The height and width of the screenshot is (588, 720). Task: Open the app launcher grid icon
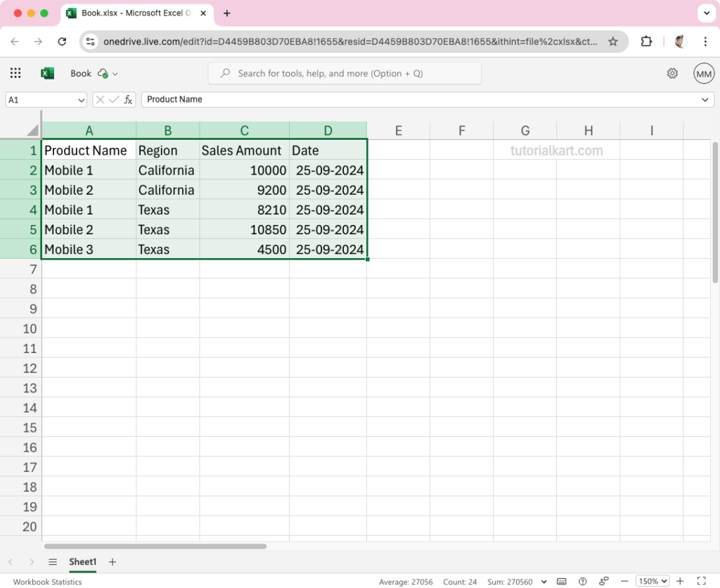(15, 72)
